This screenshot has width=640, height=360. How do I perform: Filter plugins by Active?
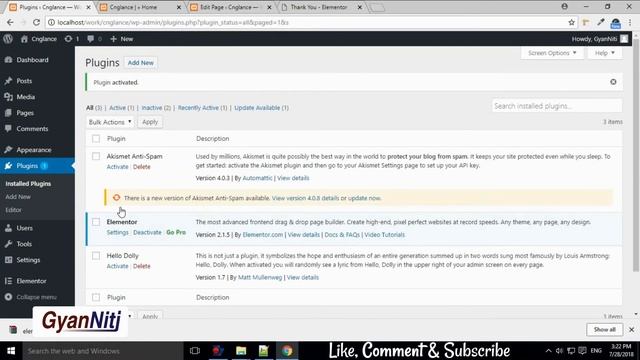tap(121, 108)
